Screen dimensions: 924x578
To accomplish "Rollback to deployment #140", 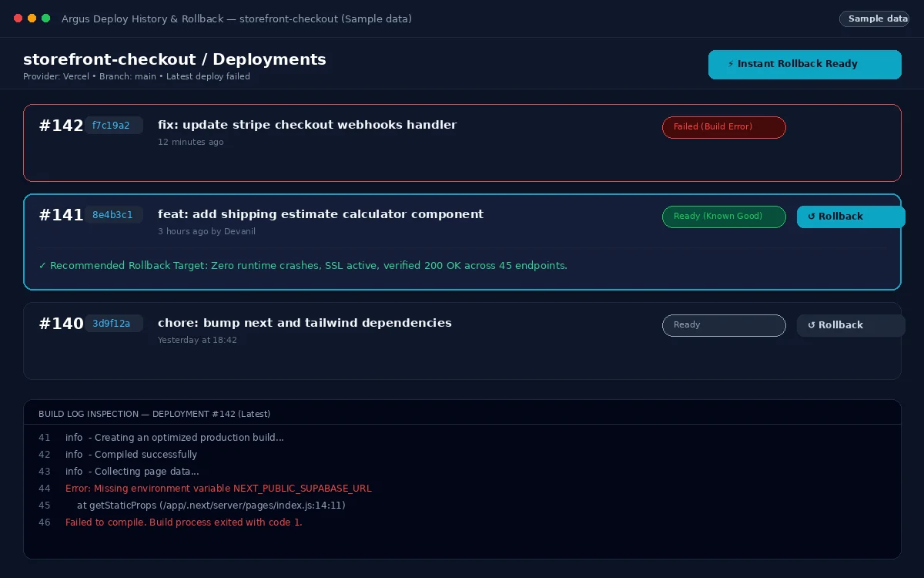I will click(851, 325).
